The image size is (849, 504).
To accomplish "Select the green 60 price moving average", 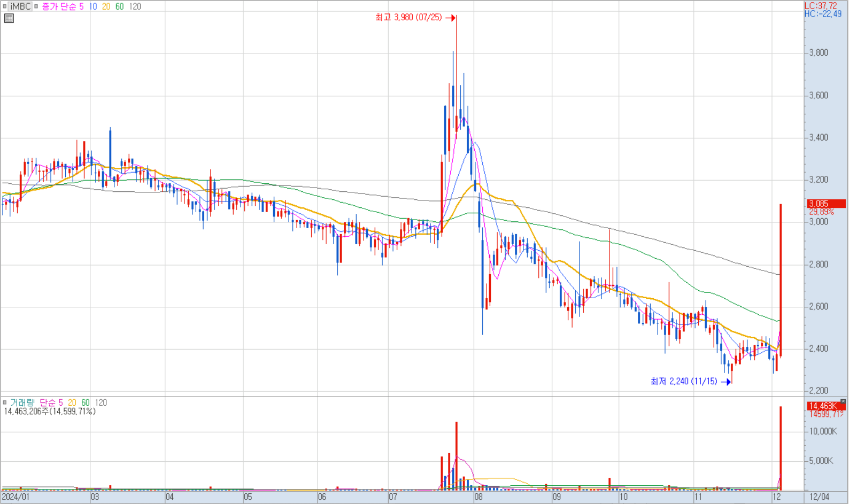I will pos(119,6).
